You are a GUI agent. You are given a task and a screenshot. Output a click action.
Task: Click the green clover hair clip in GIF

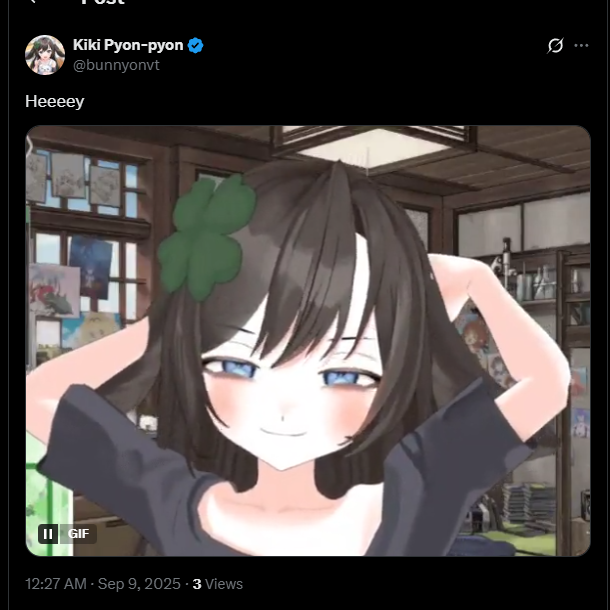point(206,237)
